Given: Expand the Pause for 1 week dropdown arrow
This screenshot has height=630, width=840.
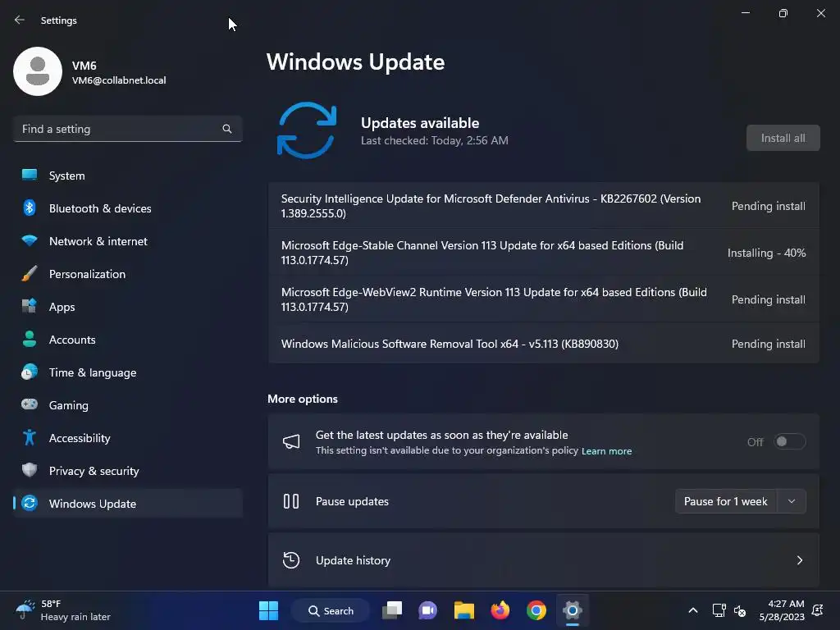Looking at the screenshot, I should click(x=792, y=501).
